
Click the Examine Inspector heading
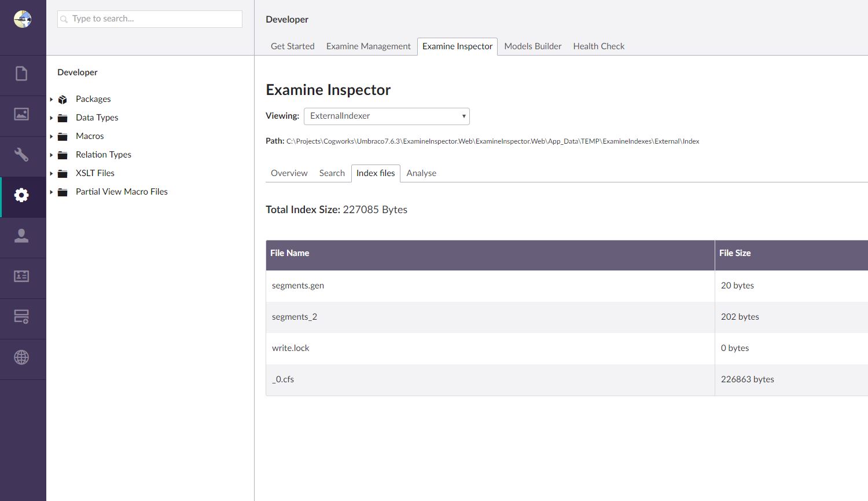pos(328,90)
